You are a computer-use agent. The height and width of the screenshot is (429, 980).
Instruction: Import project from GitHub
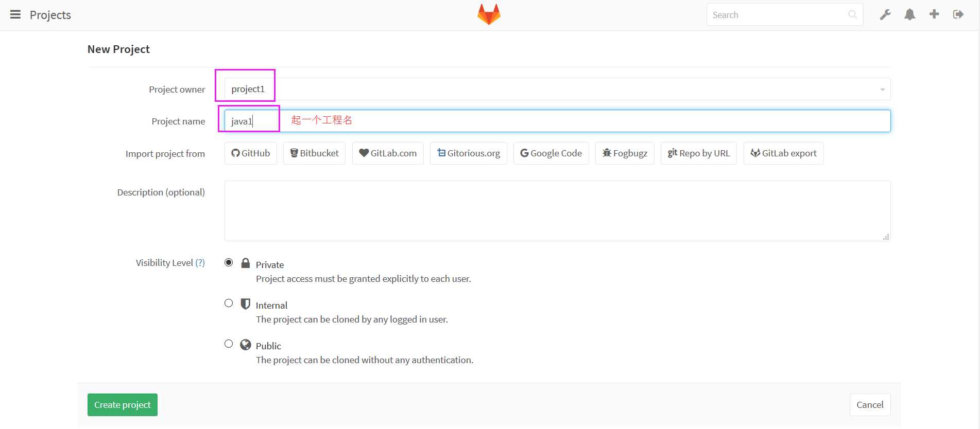point(251,153)
